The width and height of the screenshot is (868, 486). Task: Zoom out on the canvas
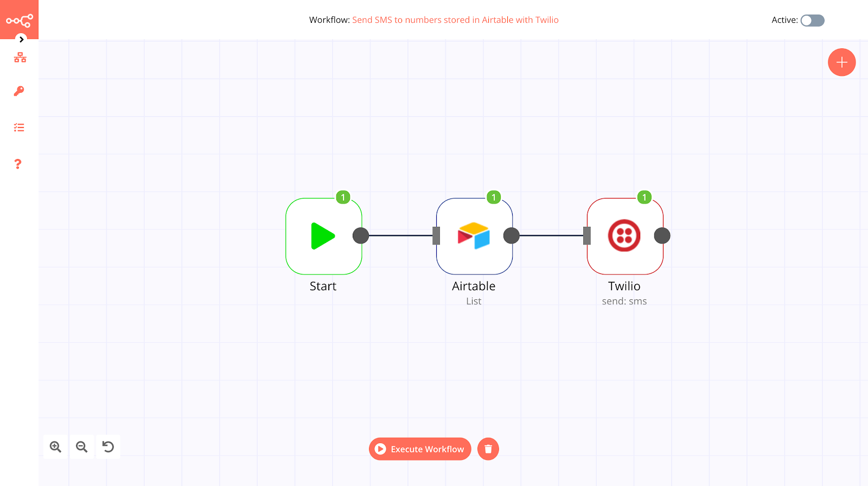point(81,447)
